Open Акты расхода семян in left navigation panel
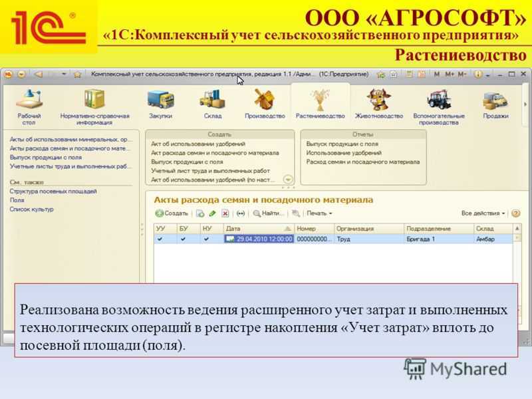This screenshot has height=399, width=532. click(68, 148)
